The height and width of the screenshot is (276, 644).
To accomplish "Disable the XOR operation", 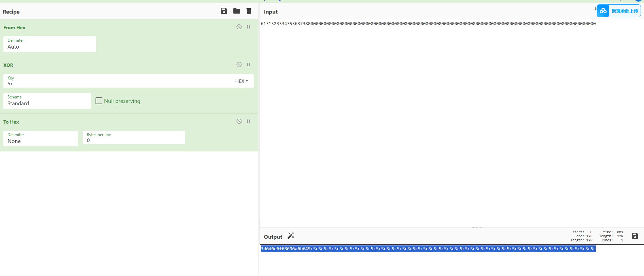I will (239, 65).
